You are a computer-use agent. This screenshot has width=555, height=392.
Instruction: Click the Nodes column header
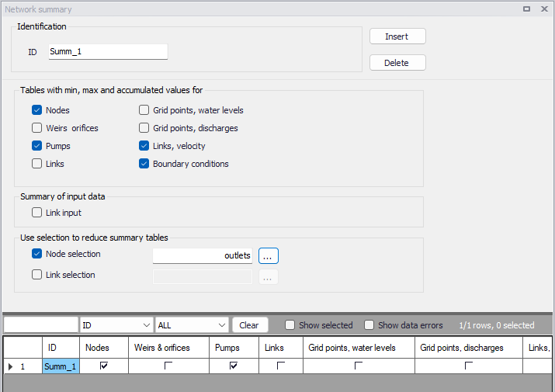[x=104, y=348]
